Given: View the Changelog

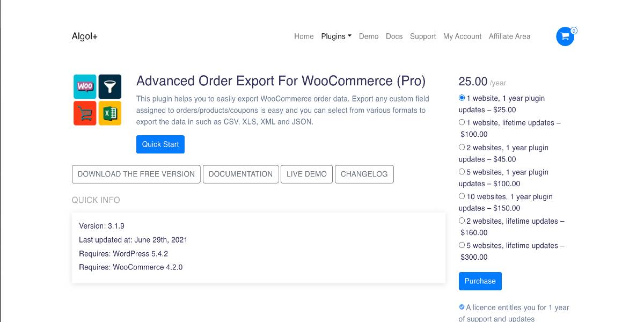Looking at the screenshot, I should (364, 174).
